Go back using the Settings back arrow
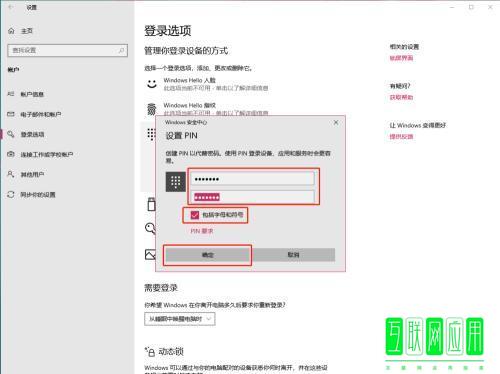This screenshot has width=500, height=374. pos(11,7)
